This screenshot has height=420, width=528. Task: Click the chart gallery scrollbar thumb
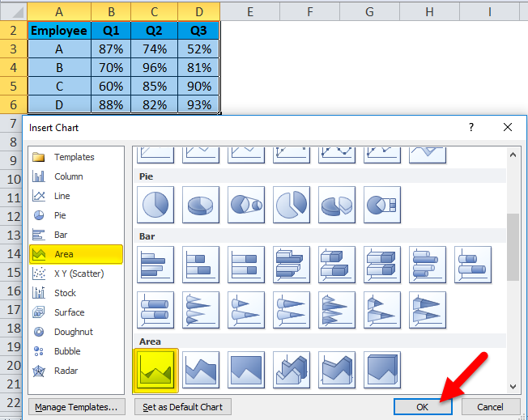(x=513, y=247)
